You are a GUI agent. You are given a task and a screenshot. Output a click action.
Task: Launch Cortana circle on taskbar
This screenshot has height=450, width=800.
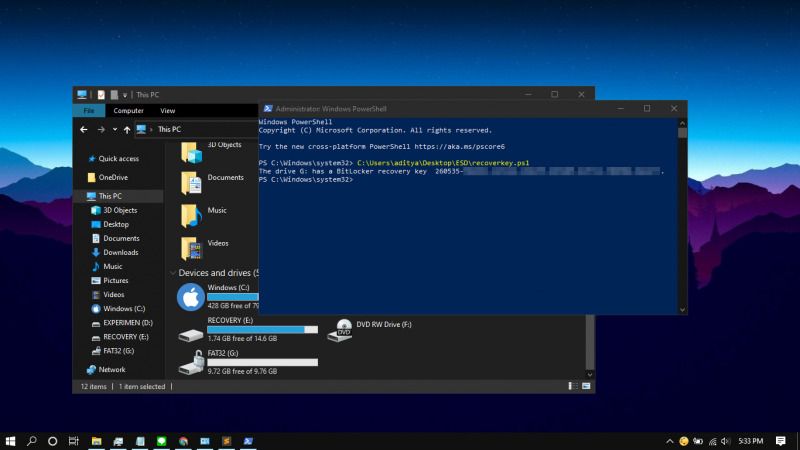(x=53, y=441)
